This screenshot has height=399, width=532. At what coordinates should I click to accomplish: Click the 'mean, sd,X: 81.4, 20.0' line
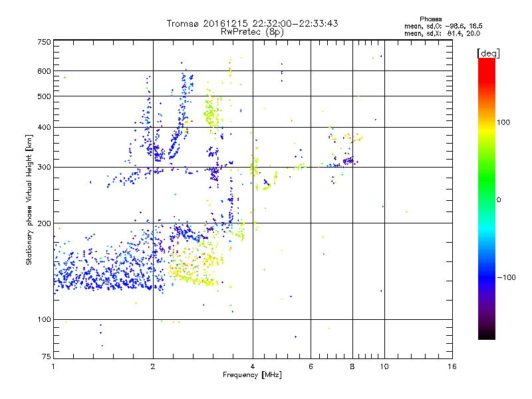(442, 33)
